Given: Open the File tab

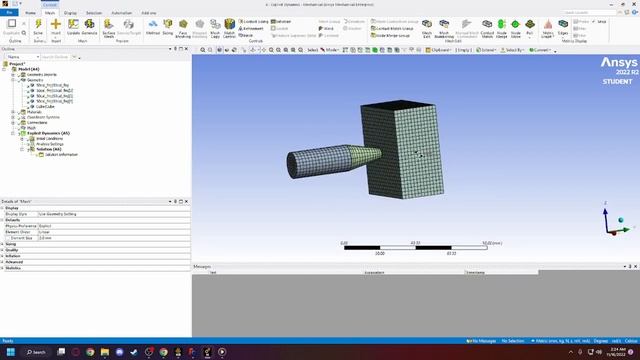Looking at the screenshot, I should click(x=9, y=13).
